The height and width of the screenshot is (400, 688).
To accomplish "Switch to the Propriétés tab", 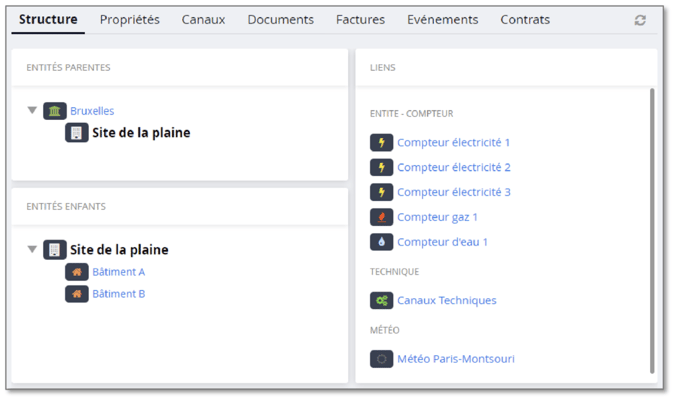I will coord(129,20).
